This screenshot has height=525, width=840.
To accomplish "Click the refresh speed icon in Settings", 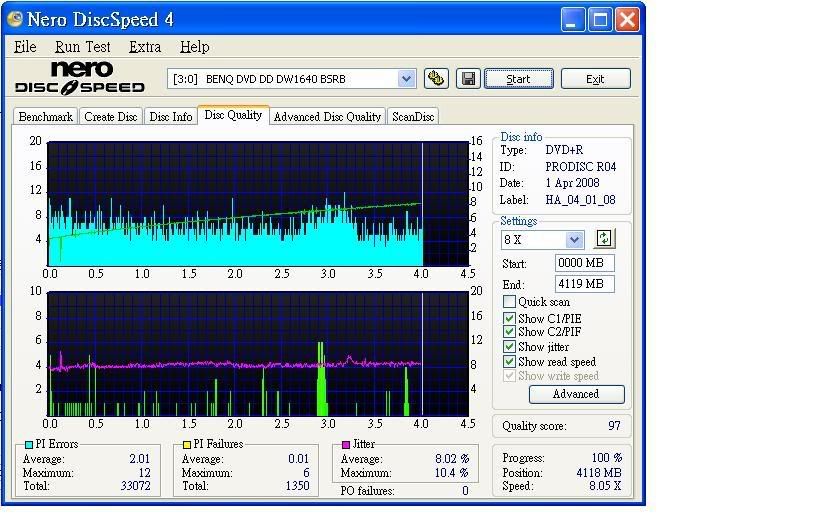I will click(604, 238).
